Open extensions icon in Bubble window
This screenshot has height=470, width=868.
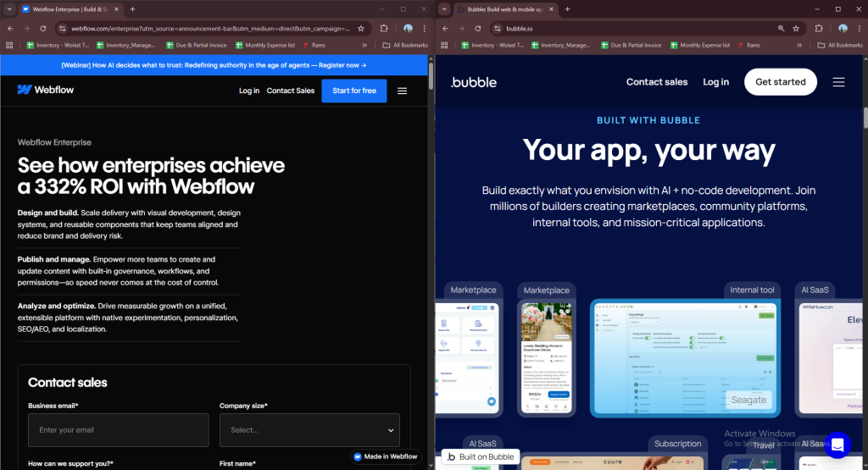(820, 28)
